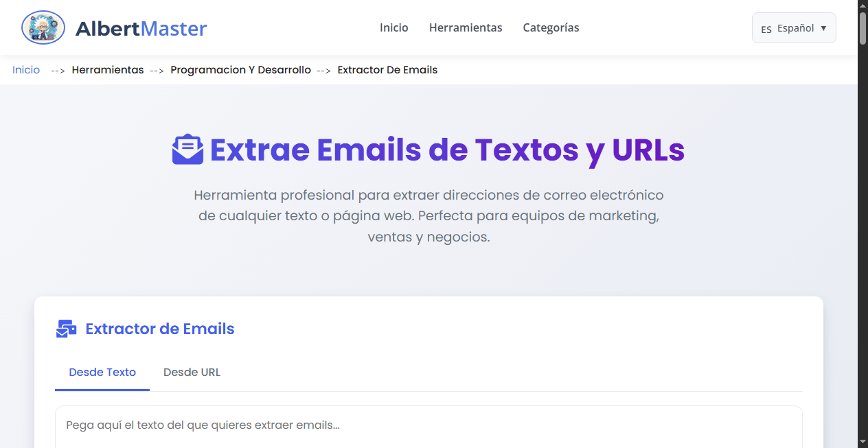Image resolution: width=868 pixels, height=448 pixels.
Task: Open the Herramientas breadcrumb link
Action: click(x=107, y=69)
